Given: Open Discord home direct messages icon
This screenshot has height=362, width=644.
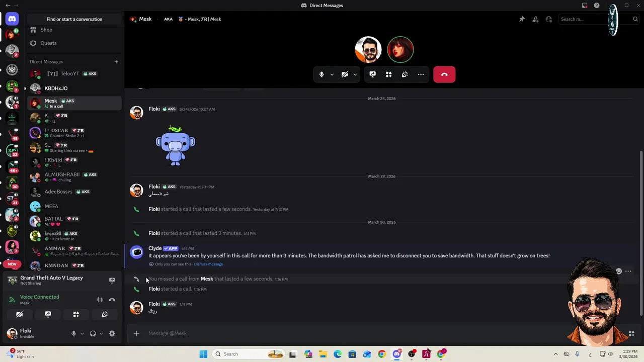Looking at the screenshot, I should tap(12, 19).
